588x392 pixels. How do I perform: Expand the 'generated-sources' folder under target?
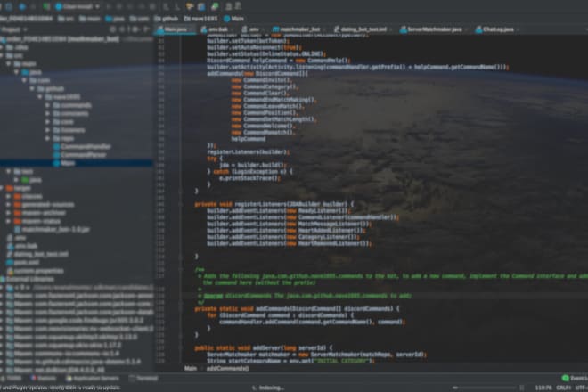click(x=8, y=204)
